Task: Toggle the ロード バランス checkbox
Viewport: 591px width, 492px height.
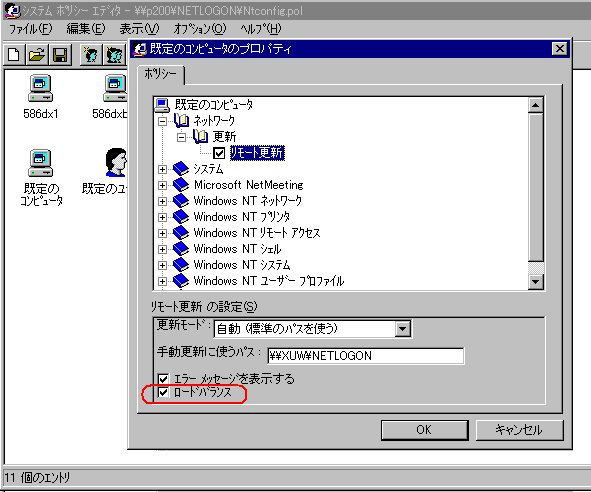Action: [x=163, y=392]
